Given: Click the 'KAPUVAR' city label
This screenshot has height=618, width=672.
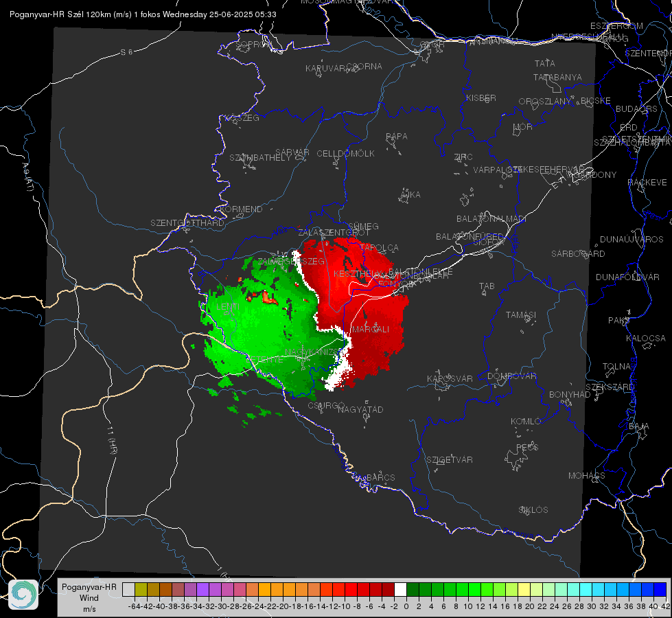Looking at the screenshot, I should [x=325, y=69].
